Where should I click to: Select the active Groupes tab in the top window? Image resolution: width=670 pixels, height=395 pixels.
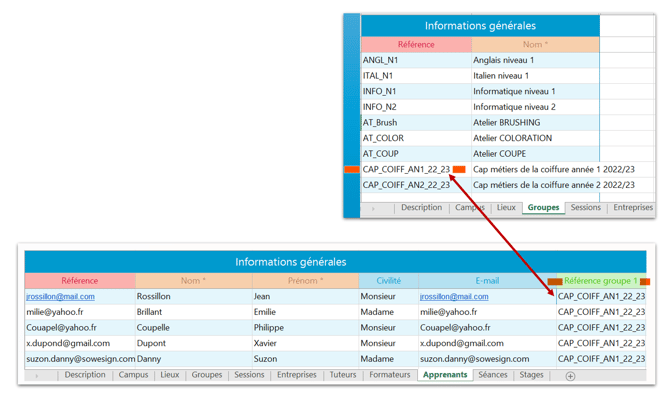[543, 207]
